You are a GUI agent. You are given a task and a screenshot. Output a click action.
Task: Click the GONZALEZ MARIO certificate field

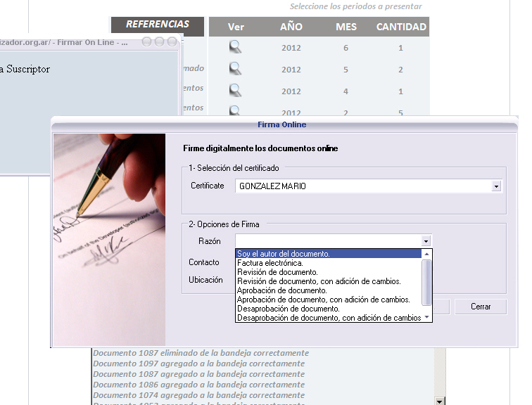[362, 186]
